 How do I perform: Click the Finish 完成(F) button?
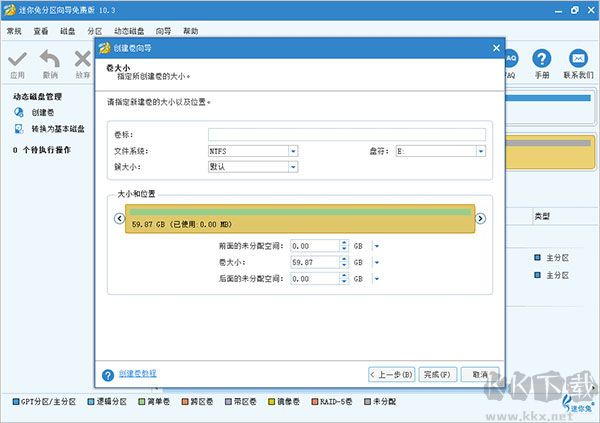(x=438, y=374)
